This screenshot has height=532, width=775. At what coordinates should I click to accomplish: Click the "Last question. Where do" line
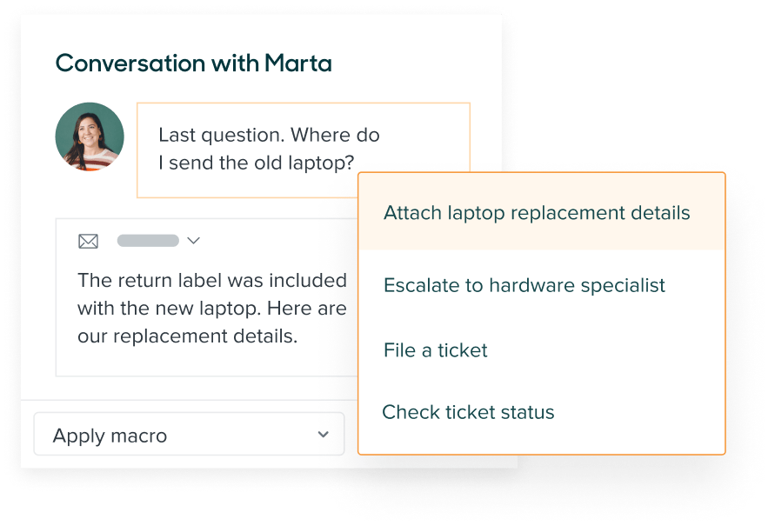click(269, 136)
